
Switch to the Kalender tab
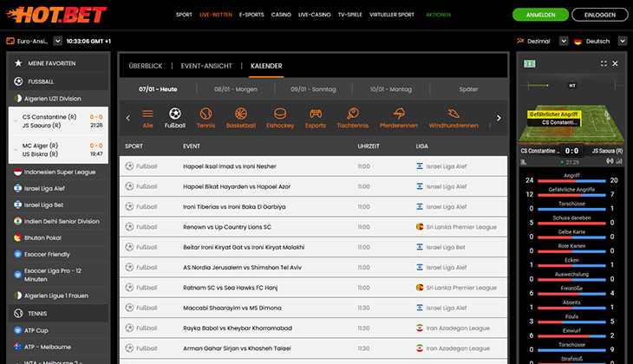click(x=266, y=66)
